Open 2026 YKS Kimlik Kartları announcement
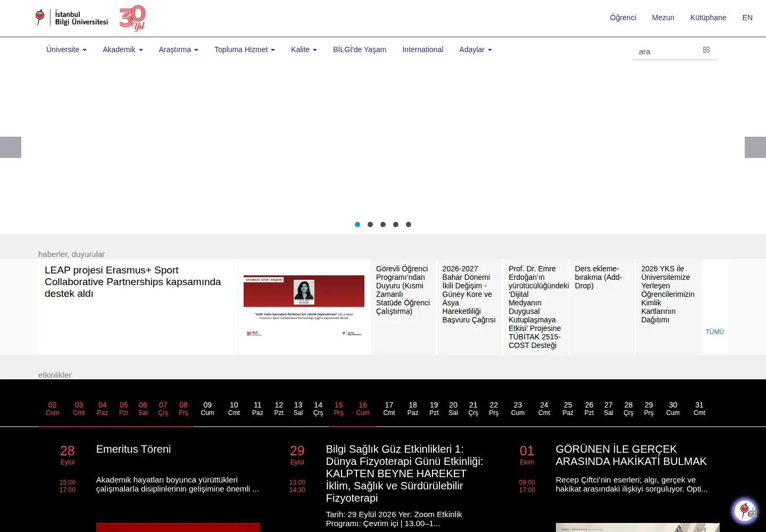The width and height of the screenshot is (766, 532). coord(668,294)
